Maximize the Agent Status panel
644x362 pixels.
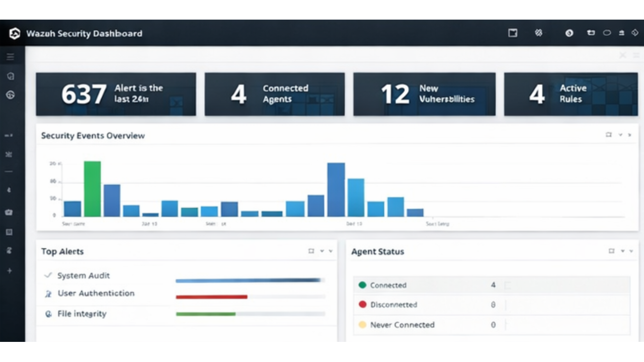(611, 251)
